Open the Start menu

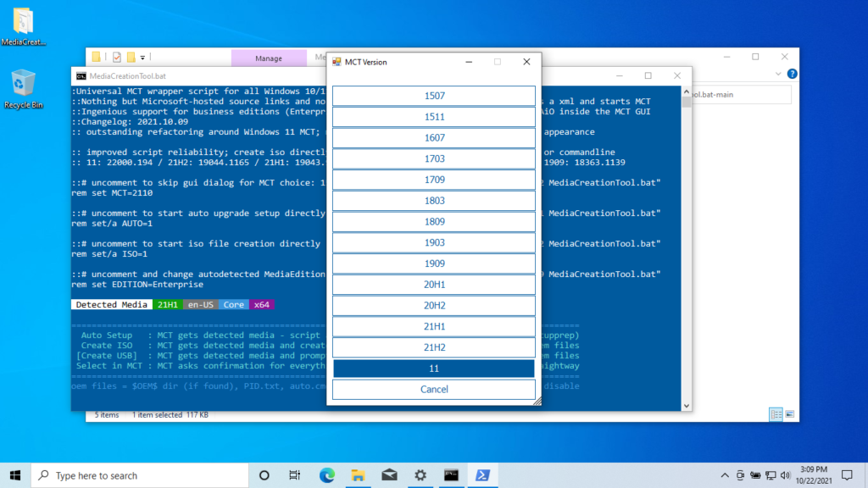pos(16,474)
